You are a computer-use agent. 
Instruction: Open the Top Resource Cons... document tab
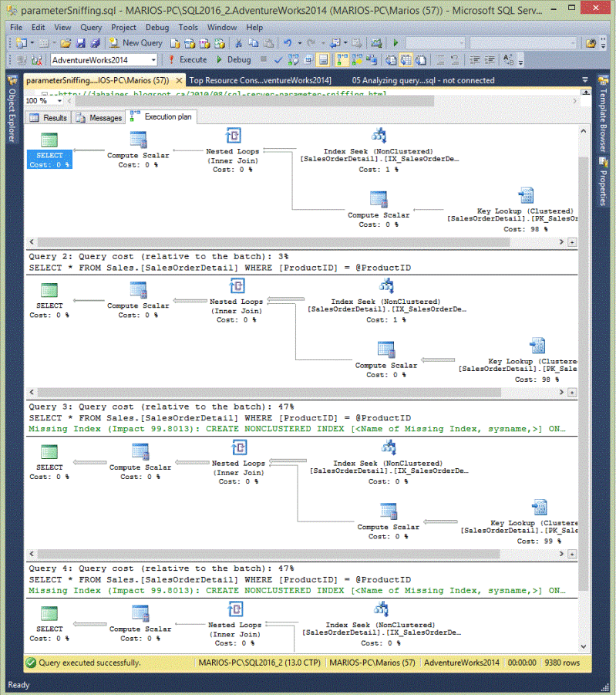[260, 80]
